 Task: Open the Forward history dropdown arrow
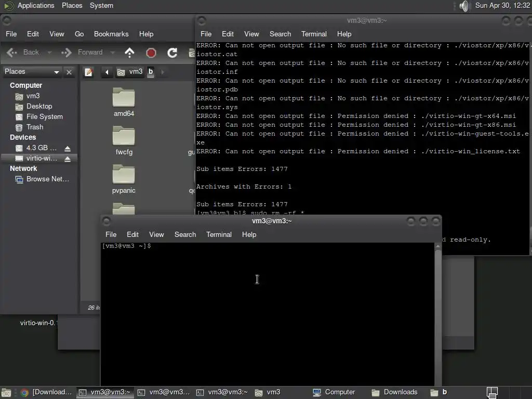click(x=113, y=52)
